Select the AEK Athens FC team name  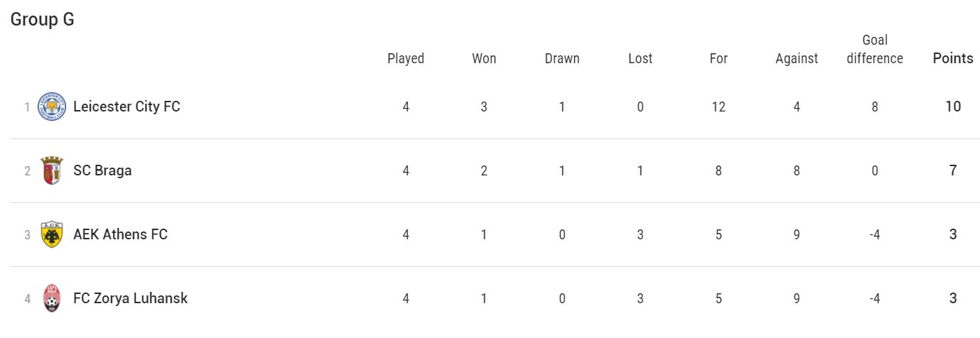pyautogui.click(x=120, y=234)
